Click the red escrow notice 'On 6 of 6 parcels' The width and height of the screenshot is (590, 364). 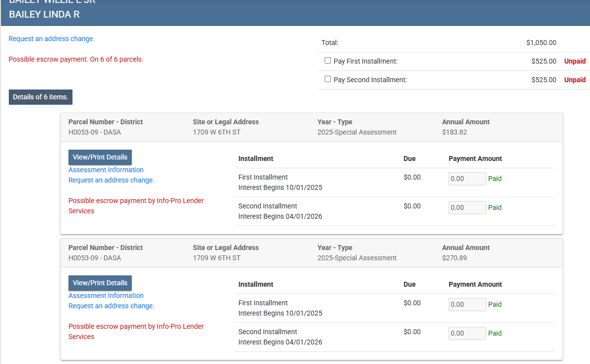coord(76,59)
